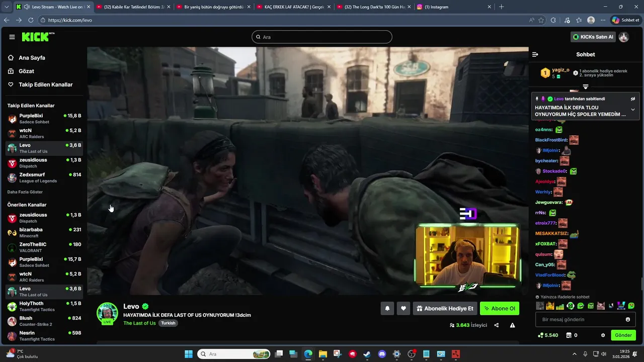Expand the pinned message chevron
The width and height of the screenshot is (644, 362).
(633, 110)
